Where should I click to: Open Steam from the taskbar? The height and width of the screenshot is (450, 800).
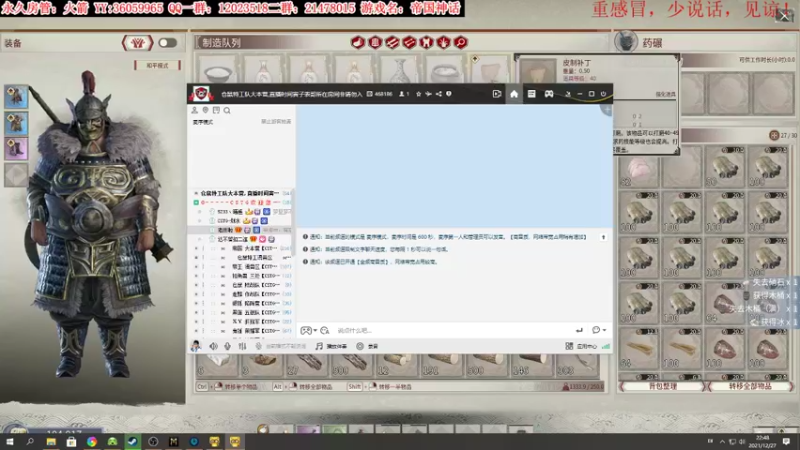(x=132, y=441)
